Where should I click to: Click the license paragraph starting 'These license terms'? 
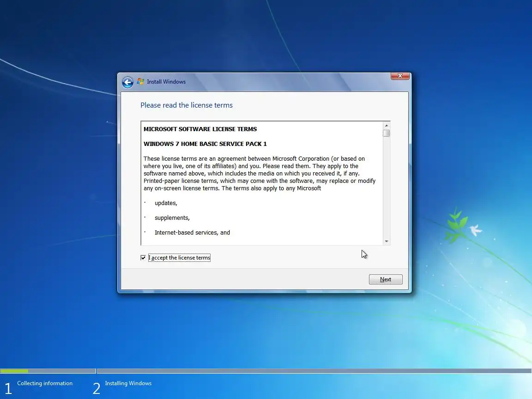point(260,173)
